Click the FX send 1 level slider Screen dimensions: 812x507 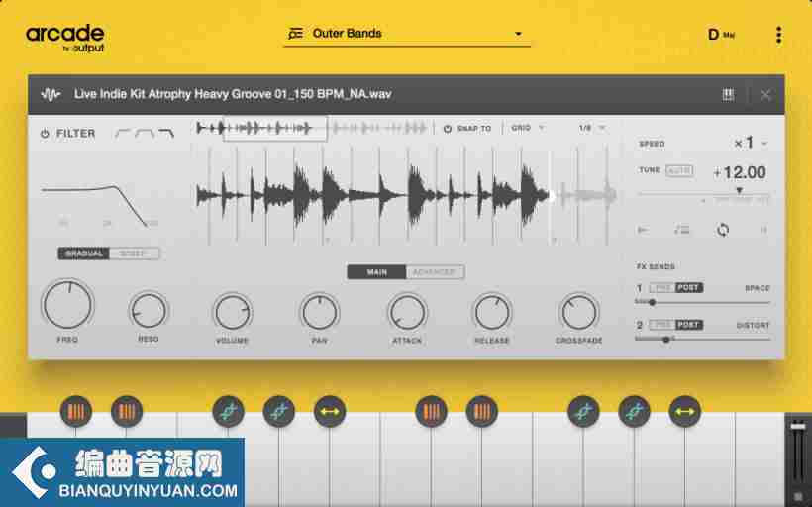(x=703, y=302)
